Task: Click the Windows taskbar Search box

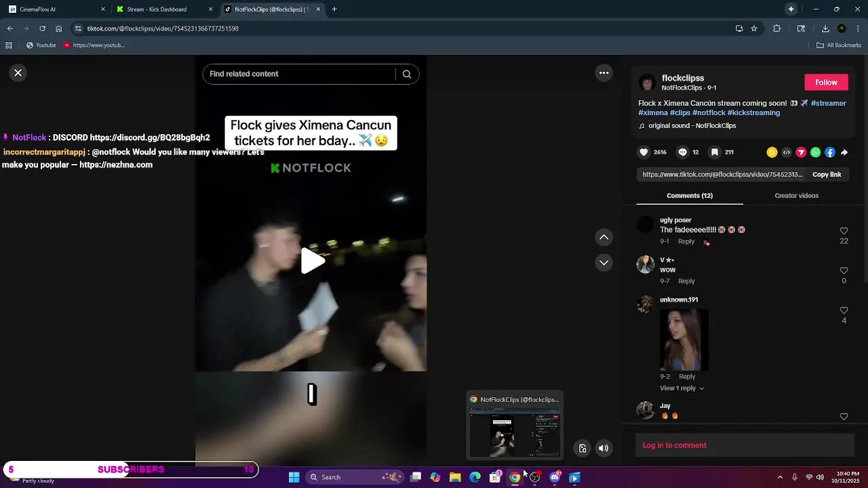Action: pyautogui.click(x=355, y=477)
